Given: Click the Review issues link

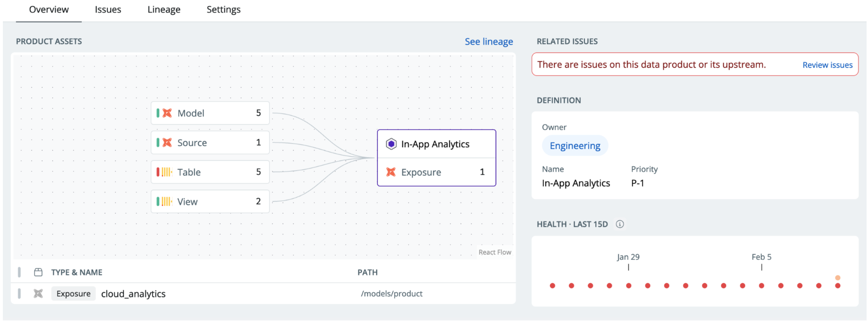Looking at the screenshot, I should point(827,65).
